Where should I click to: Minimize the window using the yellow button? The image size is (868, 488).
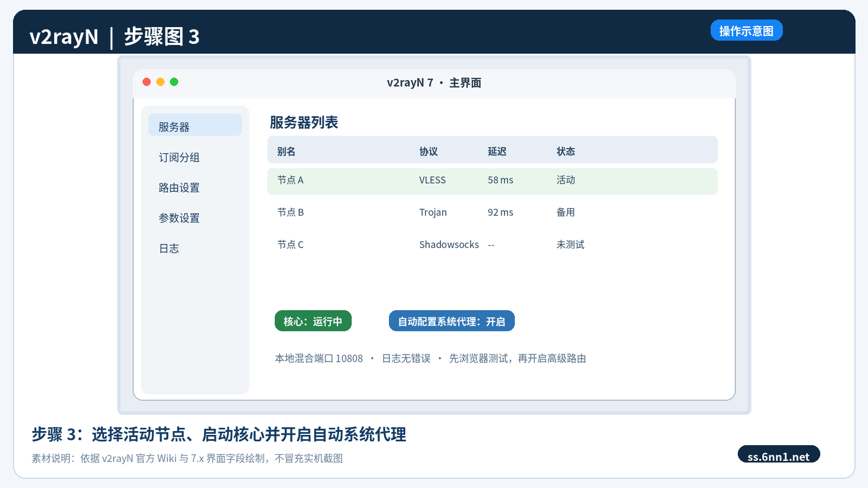point(160,82)
